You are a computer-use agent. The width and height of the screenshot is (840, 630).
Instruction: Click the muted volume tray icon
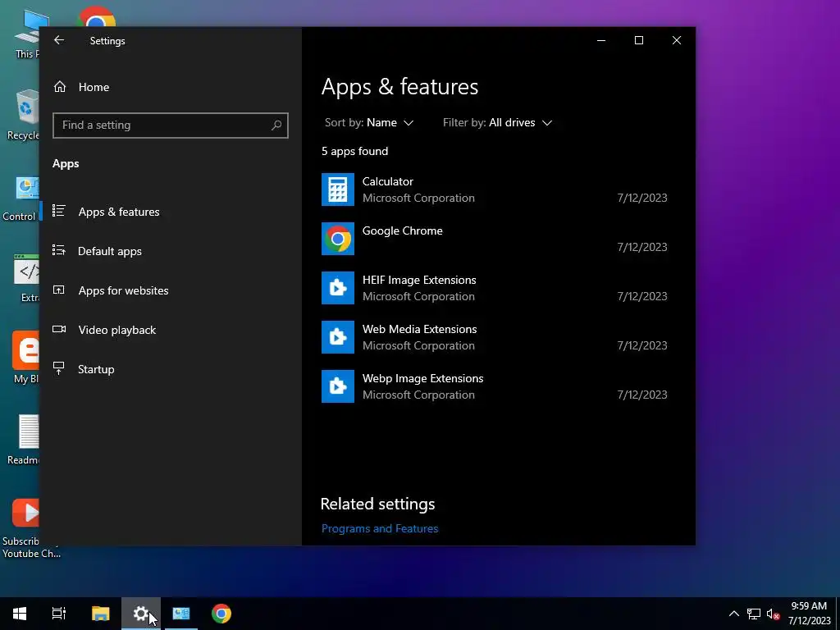click(773, 614)
